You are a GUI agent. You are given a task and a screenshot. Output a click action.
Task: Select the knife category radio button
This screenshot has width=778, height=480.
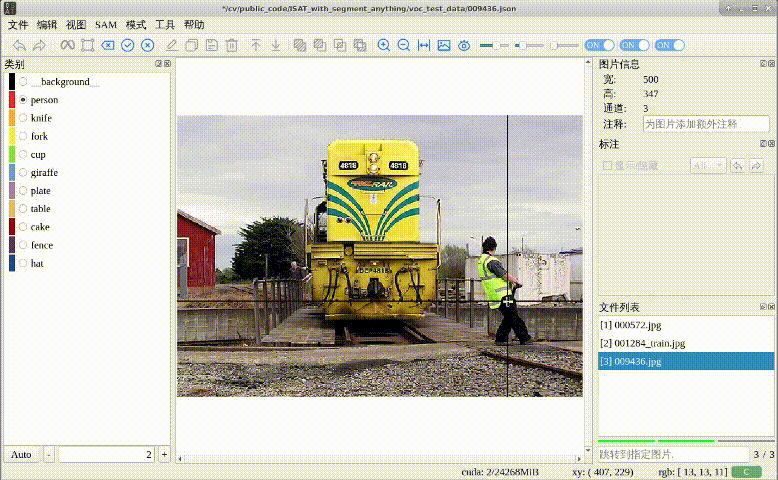click(23, 118)
